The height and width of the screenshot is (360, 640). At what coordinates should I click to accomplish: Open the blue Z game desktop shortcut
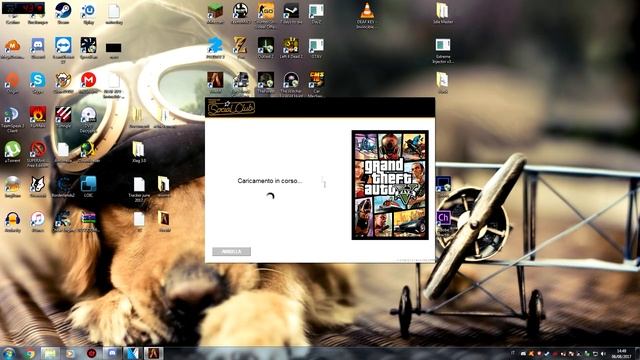pos(215,48)
